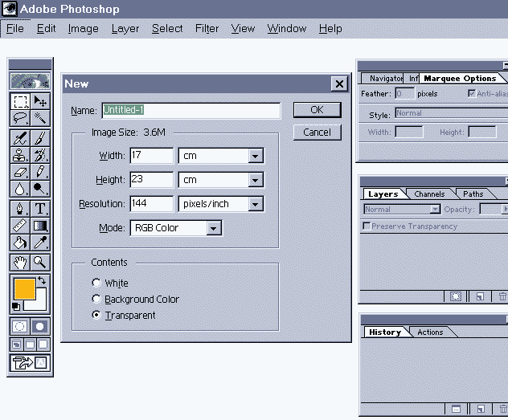Open the Image menu
The height and width of the screenshot is (420, 508).
(84, 28)
